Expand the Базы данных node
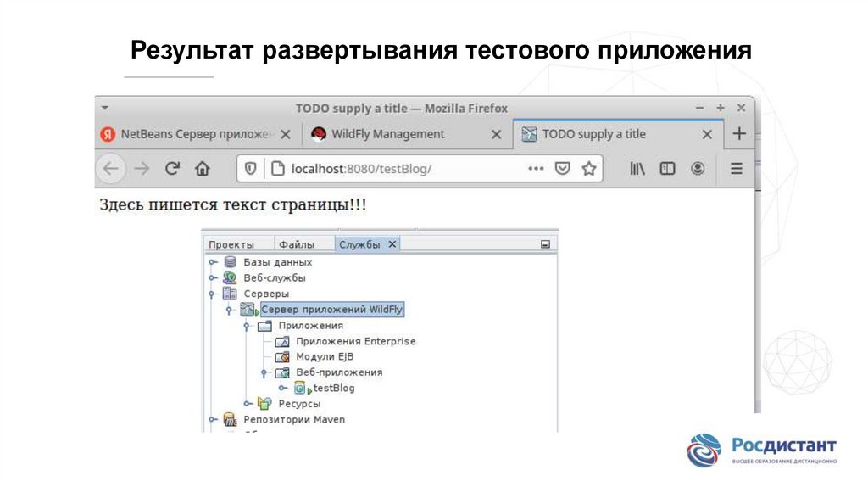Screen dimensions: 868x487 pos(213,262)
